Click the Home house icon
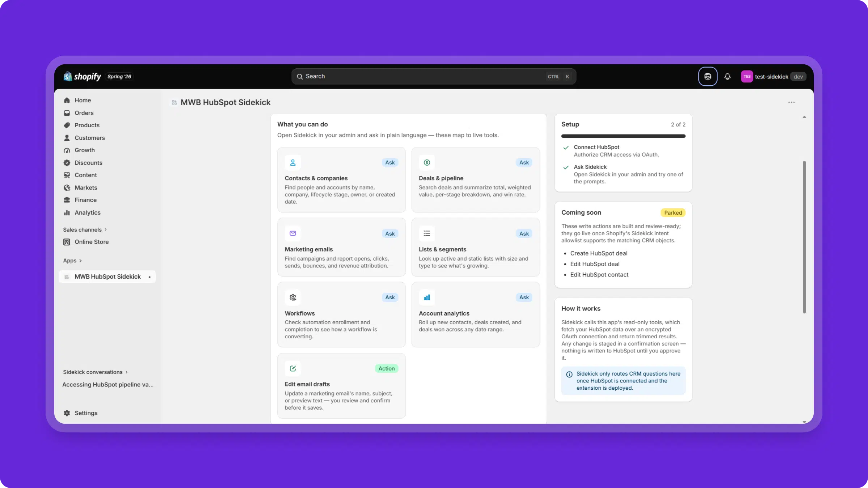868x488 pixels. pos(67,100)
